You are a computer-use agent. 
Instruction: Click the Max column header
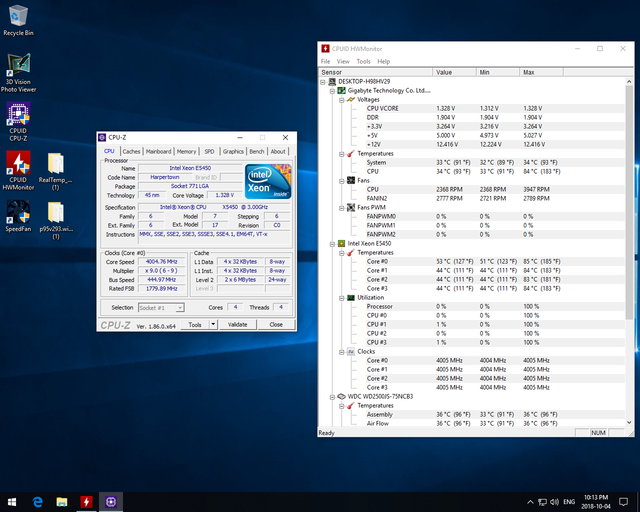(x=541, y=72)
